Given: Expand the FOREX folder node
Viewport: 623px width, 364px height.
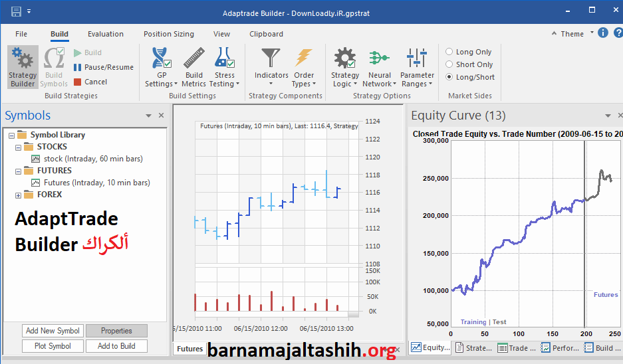Looking at the screenshot, I should [18, 195].
